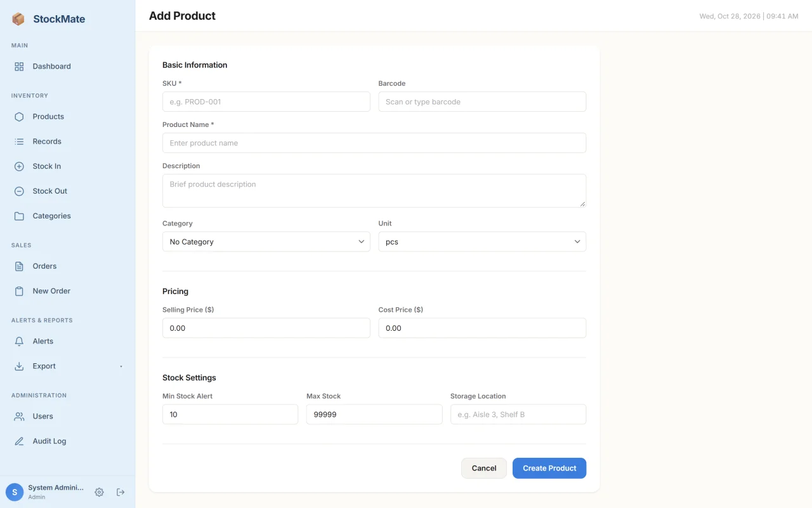The image size is (812, 508).
Task: Go to the Dashboard menu item
Action: point(67,66)
